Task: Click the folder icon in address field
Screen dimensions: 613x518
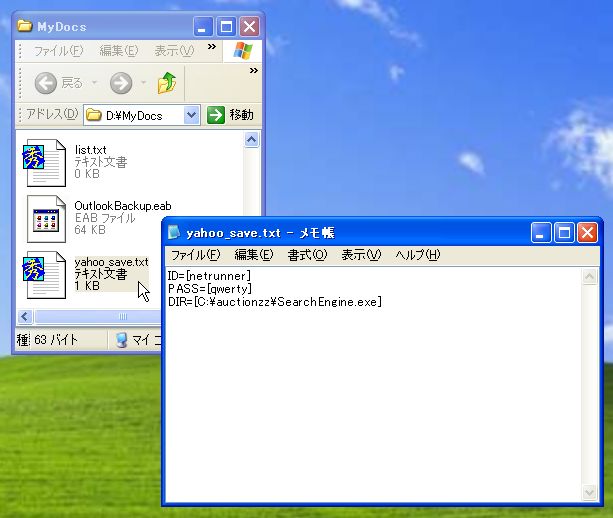Action: tap(93, 115)
